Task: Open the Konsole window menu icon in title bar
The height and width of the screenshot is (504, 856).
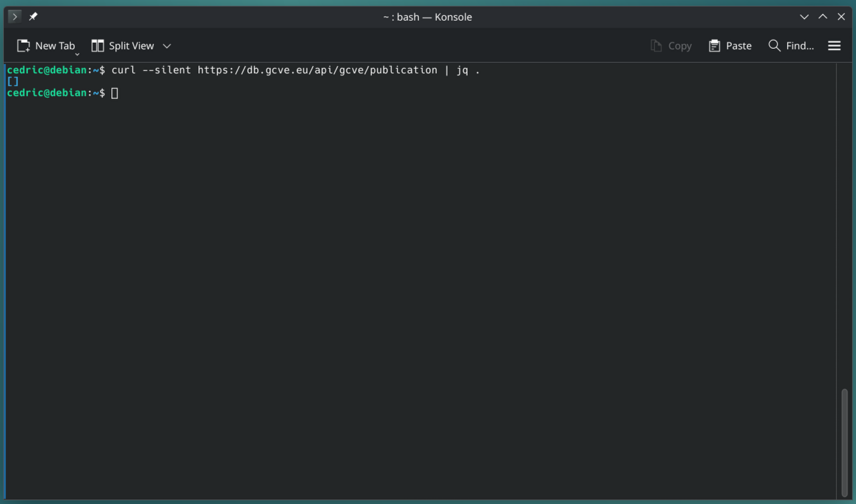Action: [x=14, y=17]
